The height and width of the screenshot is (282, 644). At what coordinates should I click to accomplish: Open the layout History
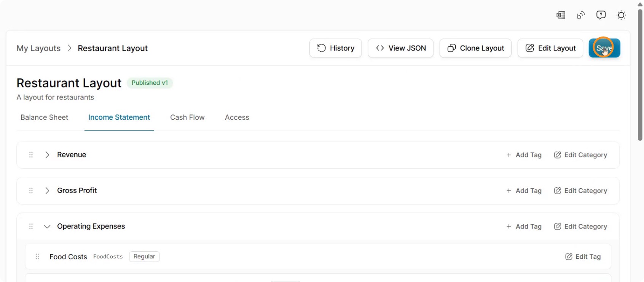point(336,48)
